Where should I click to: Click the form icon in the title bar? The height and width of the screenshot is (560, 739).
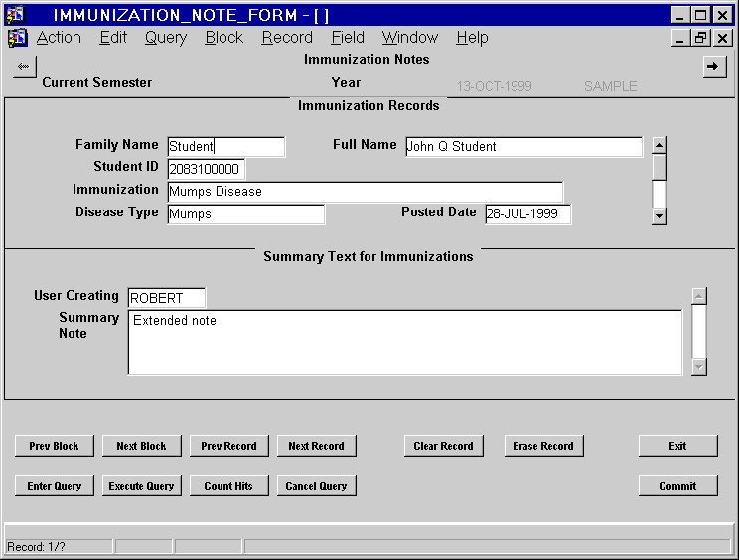15,15
